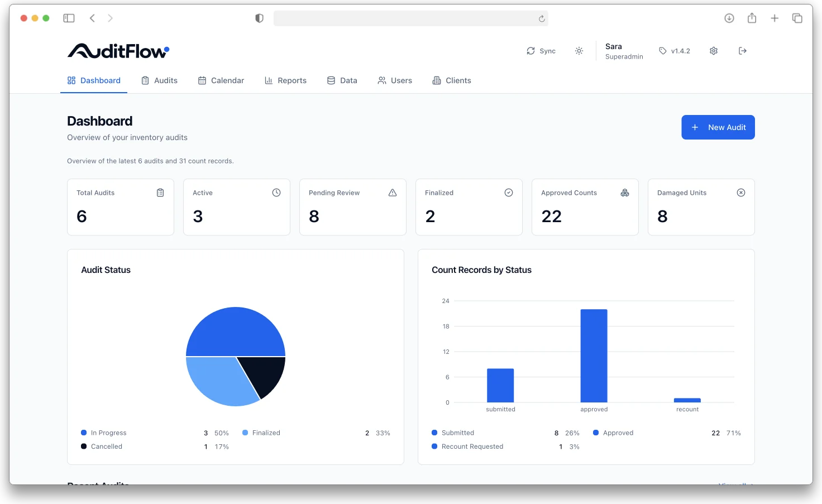
Task: Click the browser forward arrow
Action: 110,18
